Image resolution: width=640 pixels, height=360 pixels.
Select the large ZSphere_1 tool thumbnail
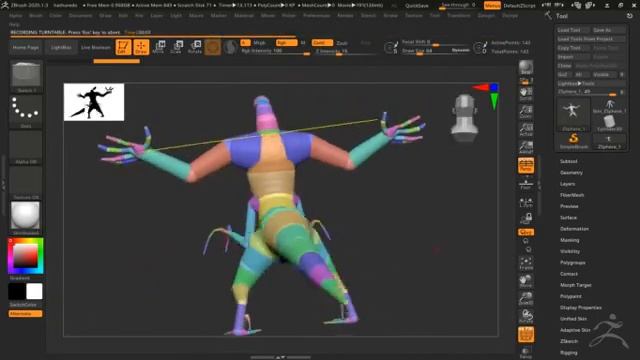pos(573,115)
